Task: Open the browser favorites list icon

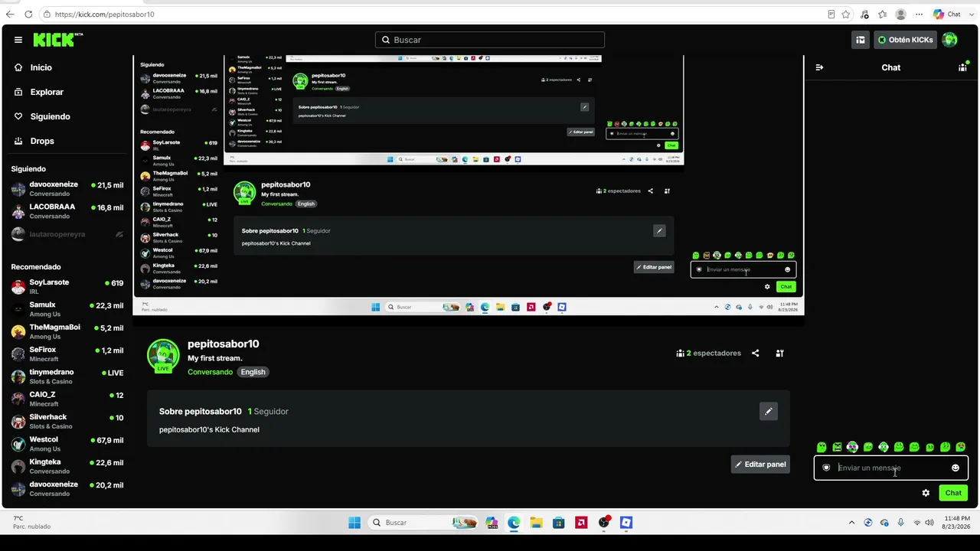Action: point(883,14)
